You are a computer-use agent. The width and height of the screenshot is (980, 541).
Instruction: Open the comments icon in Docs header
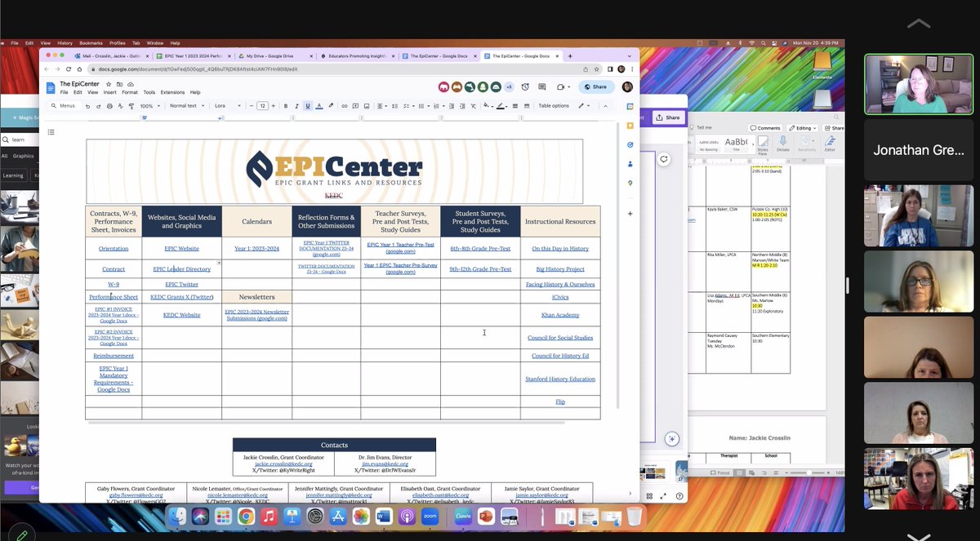541,86
